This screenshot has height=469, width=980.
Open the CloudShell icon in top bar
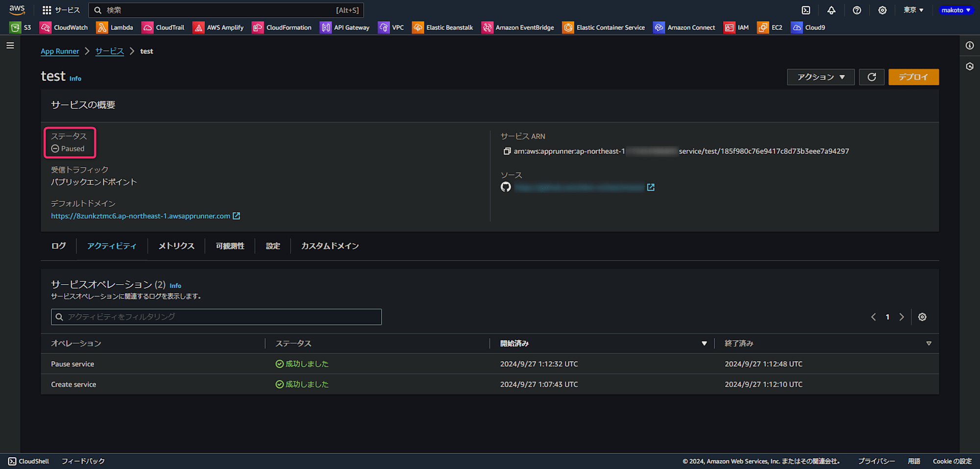[x=806, y=10]
